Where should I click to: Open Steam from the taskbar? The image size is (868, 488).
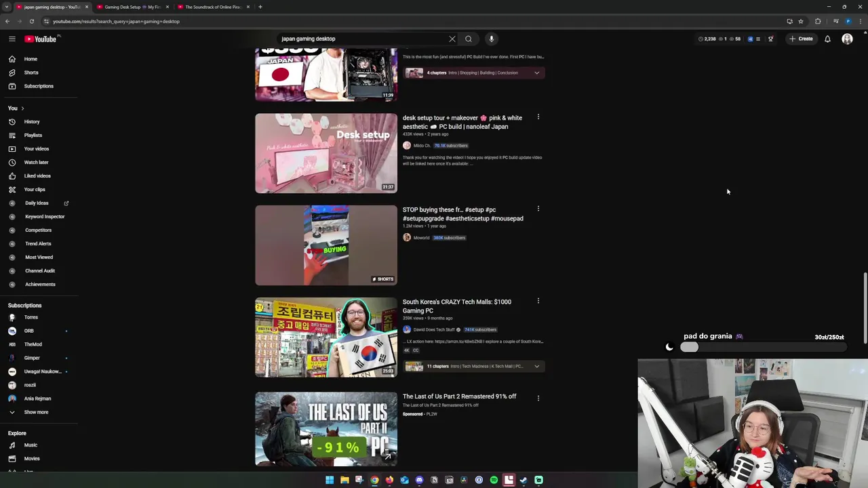[524, 480]
